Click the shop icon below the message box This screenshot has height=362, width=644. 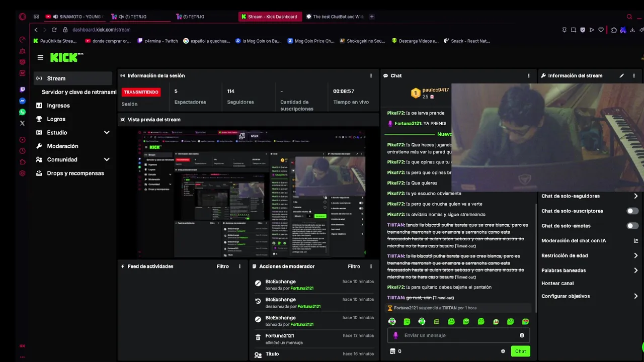coord(393,351)
